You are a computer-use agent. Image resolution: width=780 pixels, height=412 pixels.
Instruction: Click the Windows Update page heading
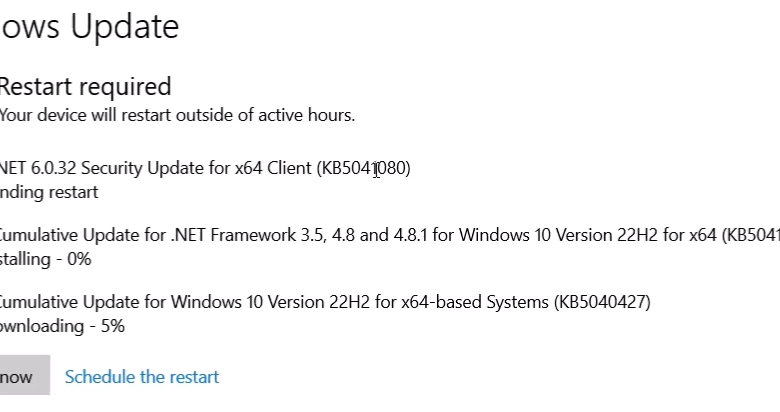pyautogui.click(x=90, y=25)
